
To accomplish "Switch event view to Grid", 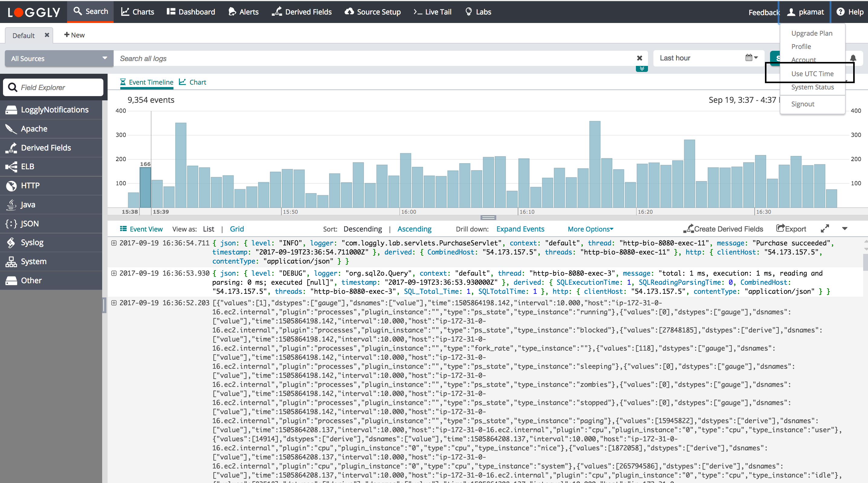I will pos(237,229).
